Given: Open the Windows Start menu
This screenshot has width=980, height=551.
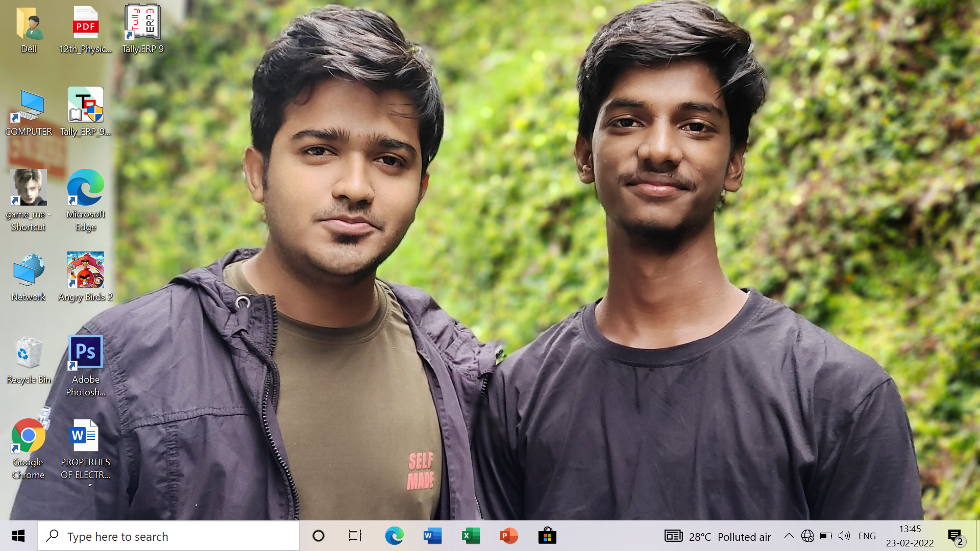Looking at the screenshot, I should [x=18, y=536].
